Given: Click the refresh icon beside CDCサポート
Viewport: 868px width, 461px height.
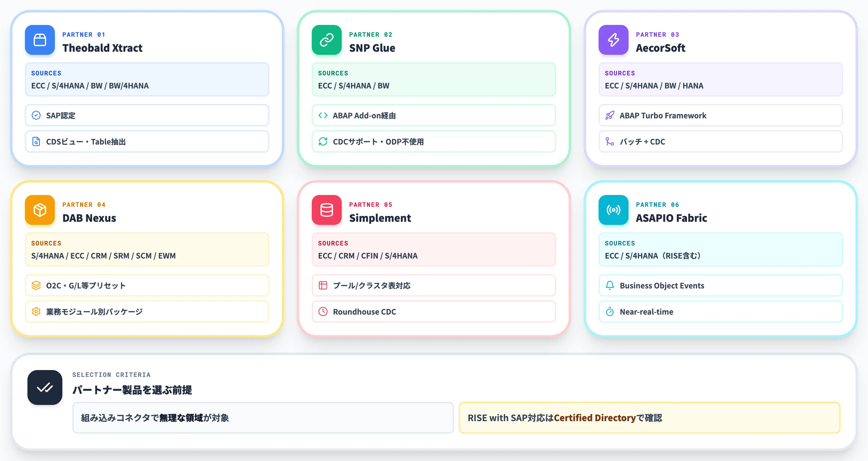Looking at the screenshot, I should pos(323,141).
